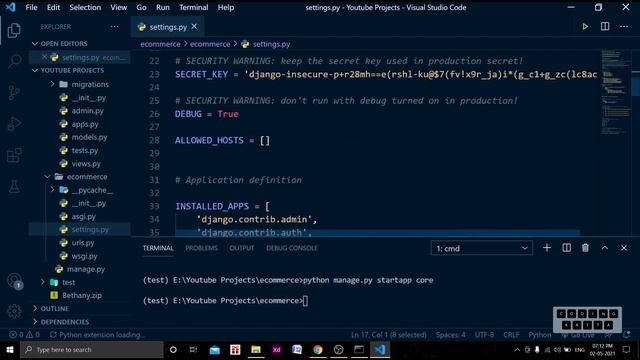
Task: Split the terminal panel
Action: (x=567, y=248)
